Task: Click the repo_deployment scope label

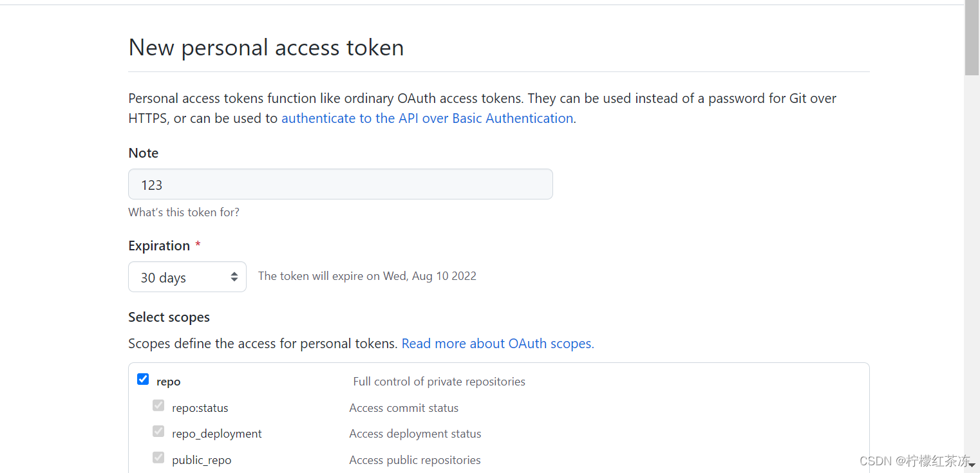Action: pos(217,434)
